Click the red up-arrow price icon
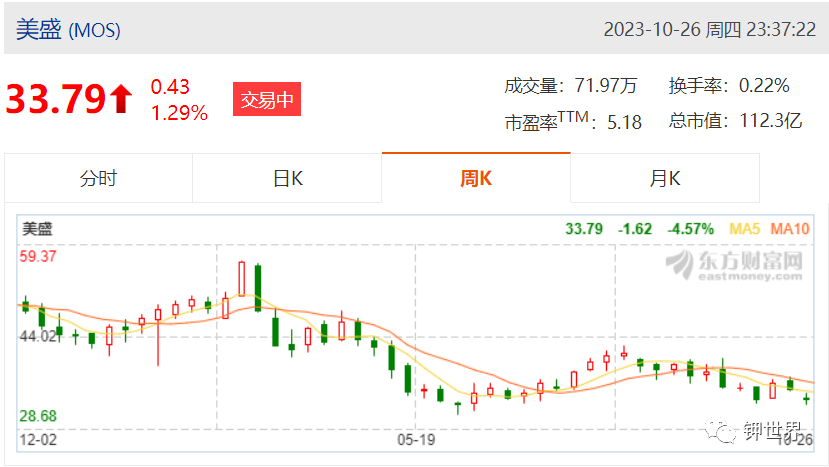 point(121,99)
